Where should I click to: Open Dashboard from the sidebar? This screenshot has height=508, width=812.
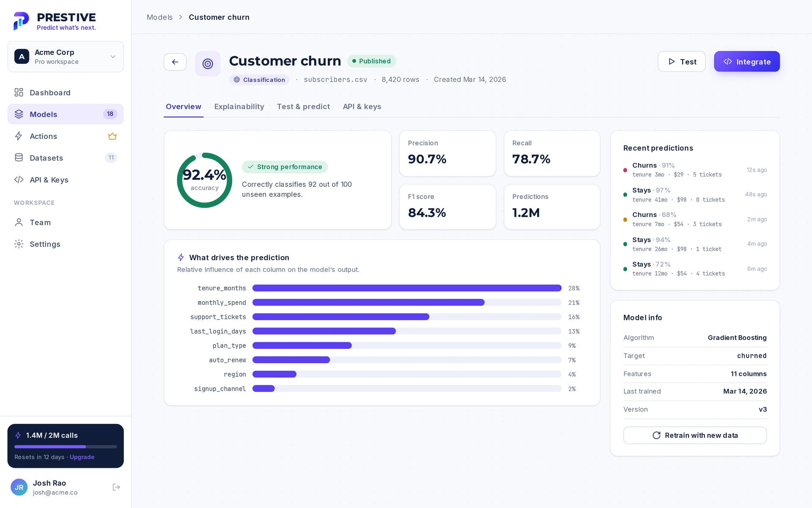click(x=66, y=92)
